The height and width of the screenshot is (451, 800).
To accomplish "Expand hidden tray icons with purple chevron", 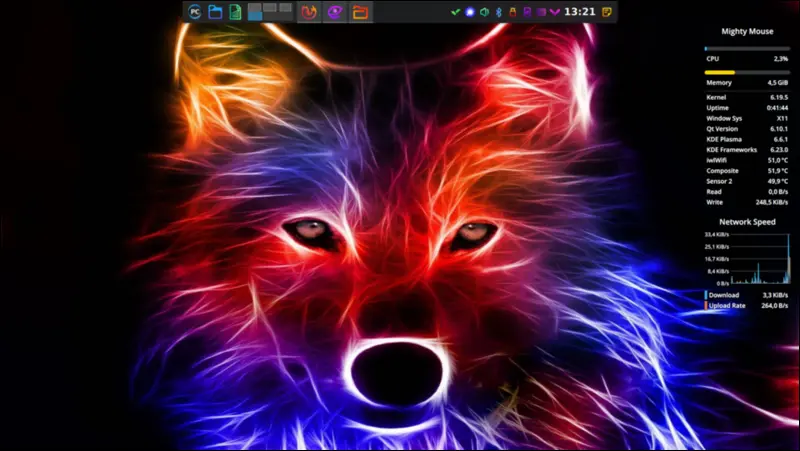I will [x=555, y=12].
